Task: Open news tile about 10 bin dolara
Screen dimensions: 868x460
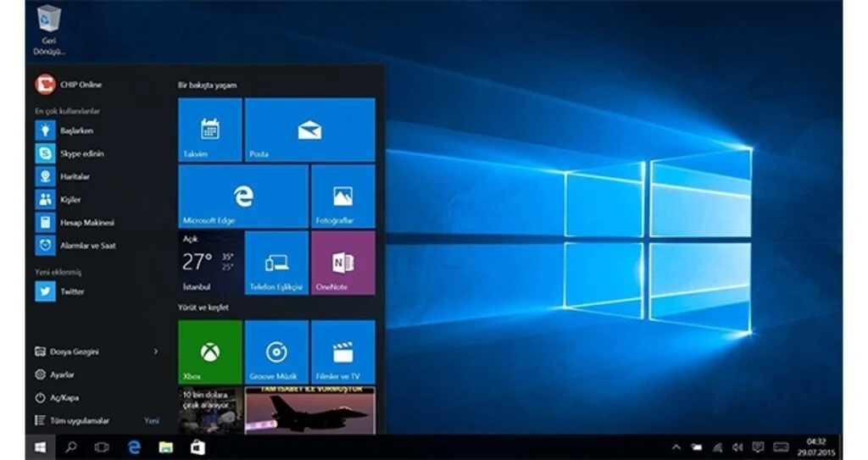Action: (x=210, y=410)
